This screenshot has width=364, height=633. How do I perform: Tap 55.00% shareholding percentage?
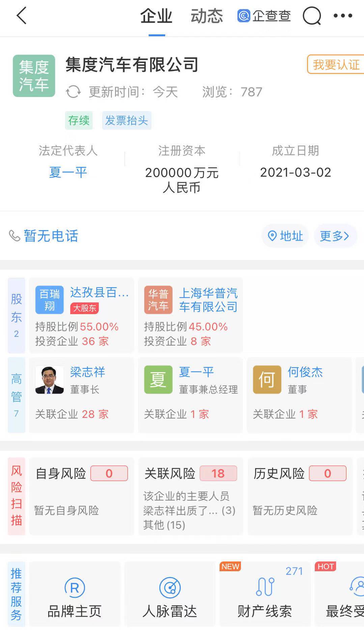[99, 327]
